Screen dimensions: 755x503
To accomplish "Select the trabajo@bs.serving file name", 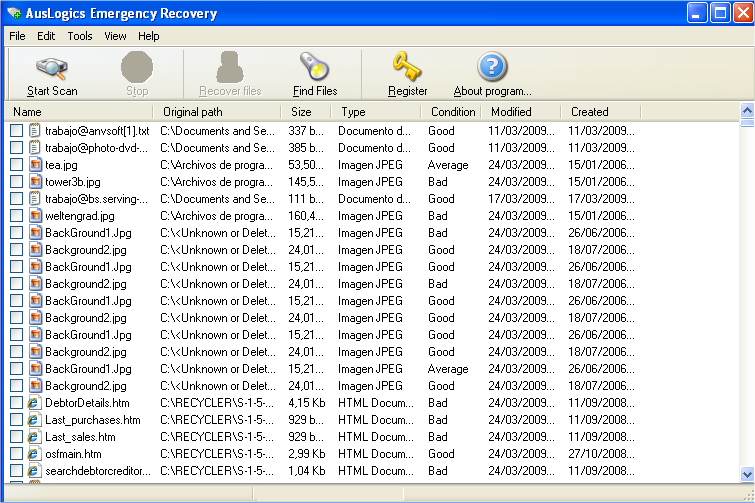I will click(x=96, y=199).
